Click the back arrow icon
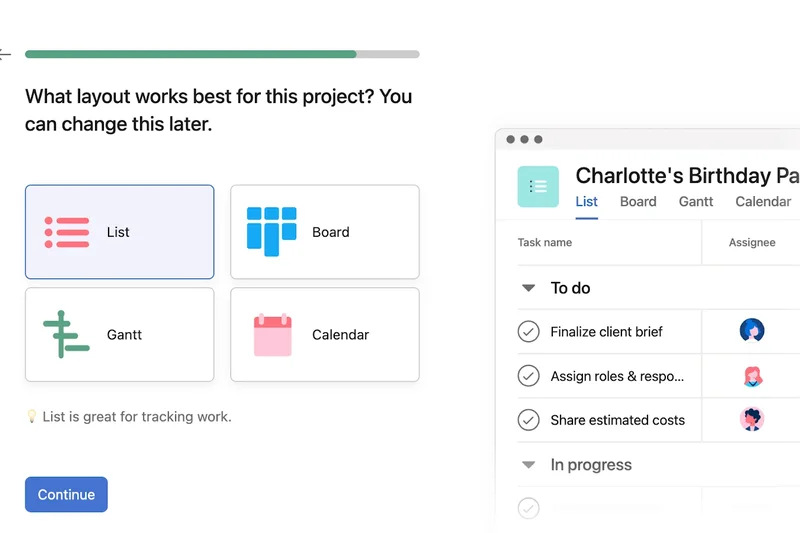 [5, 54]
